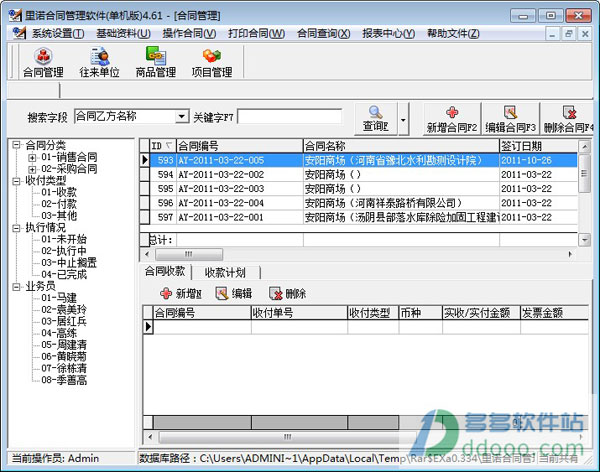Click 币种 column header

(421, 313)
